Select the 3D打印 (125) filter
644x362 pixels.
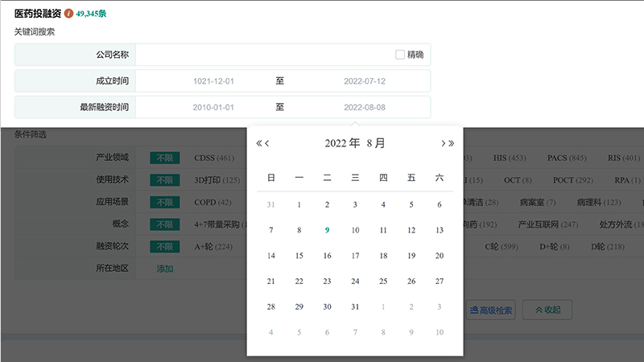(x=217, y=180)
